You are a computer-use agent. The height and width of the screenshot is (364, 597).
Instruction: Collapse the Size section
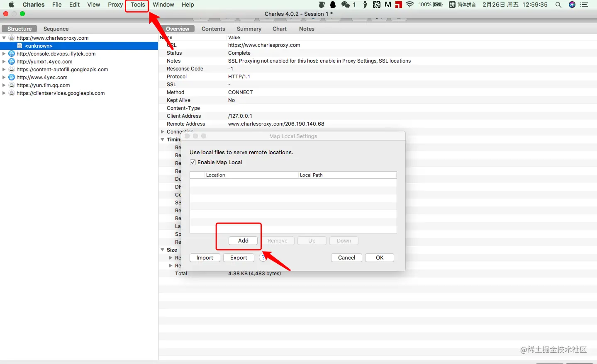coord(163,250)
